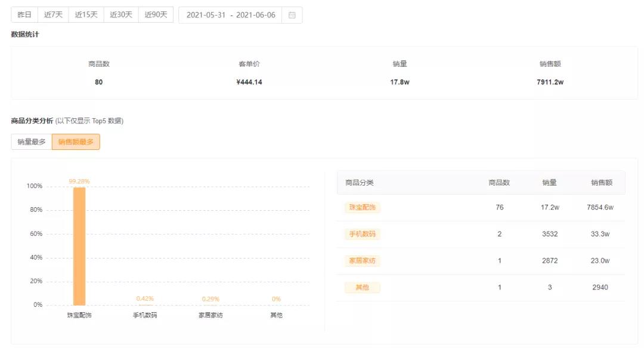Click the tall 珠宝配饰 bar in the chart
Image resolution: width=644 pixels, height=348 pixels.
coord(79,245)
